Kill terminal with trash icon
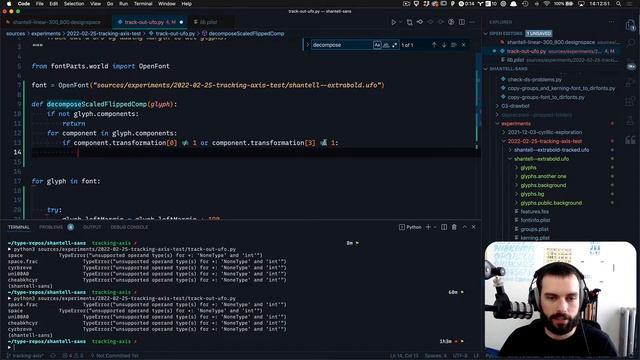 coord(454,227)
